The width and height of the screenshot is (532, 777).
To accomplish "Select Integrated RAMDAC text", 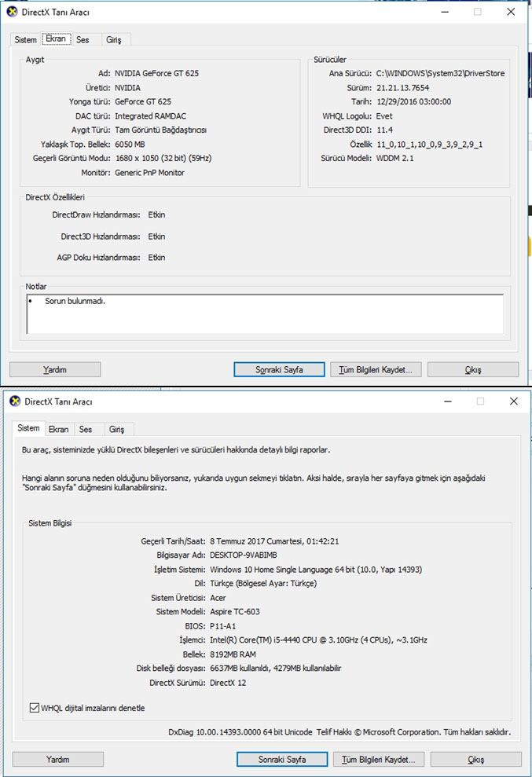I will point(151,116).
